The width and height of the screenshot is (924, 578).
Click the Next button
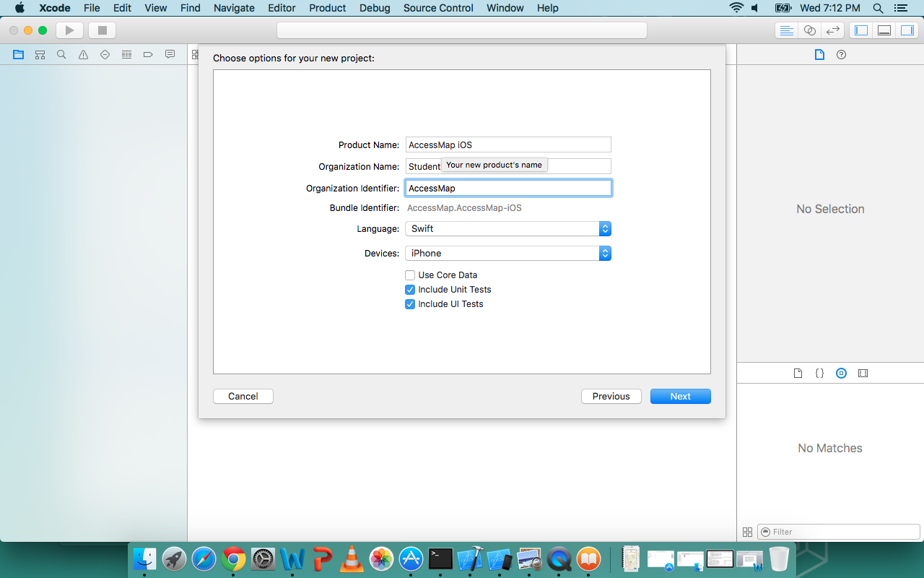click(x=679, y=396)
